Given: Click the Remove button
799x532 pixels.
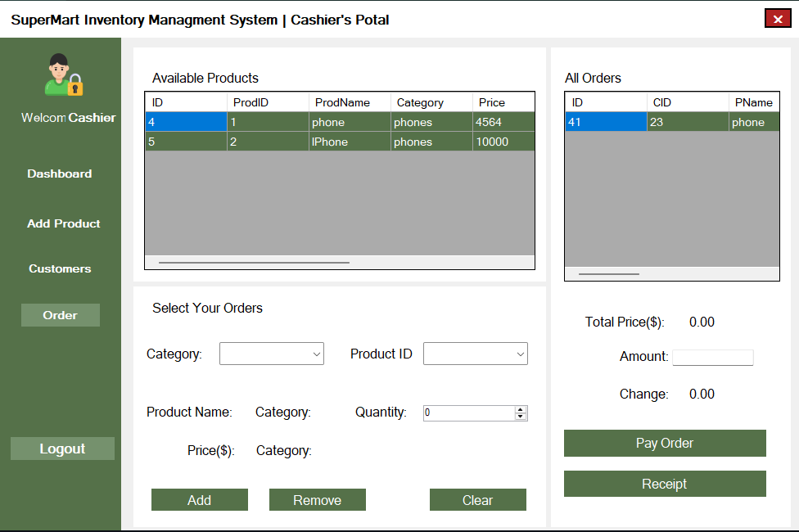Looking at the screenshot, I should [317, 500].
